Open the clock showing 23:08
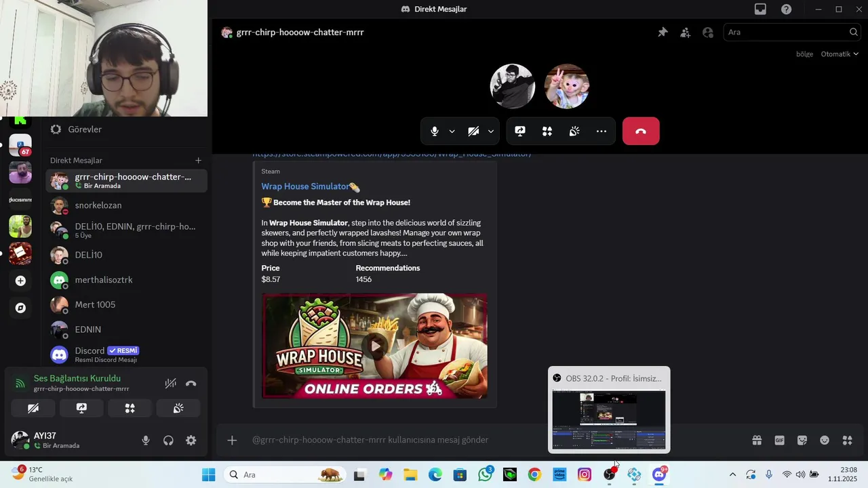The height and width of the screenshot is (488, 868). point(843,474)
